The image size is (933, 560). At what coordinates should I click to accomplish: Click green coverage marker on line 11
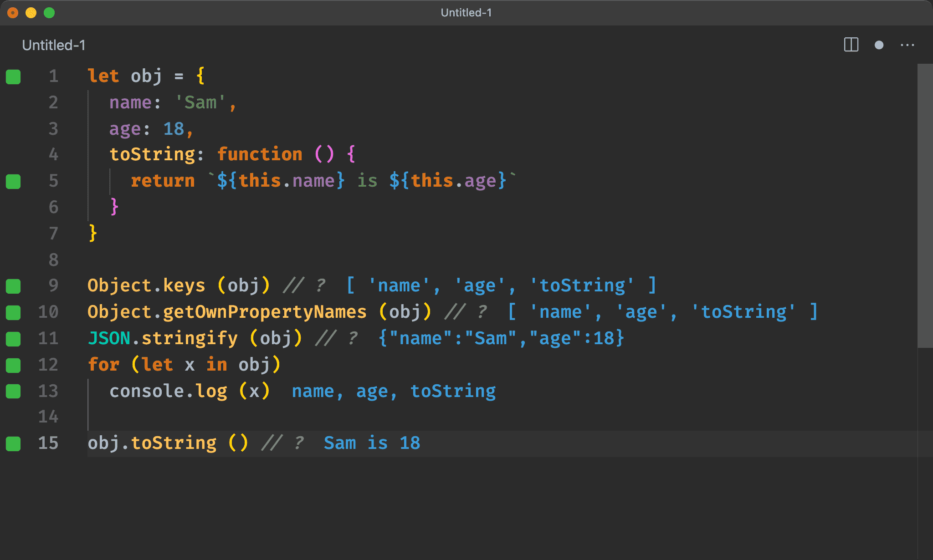pyautogui.click(x=13, y=339)
